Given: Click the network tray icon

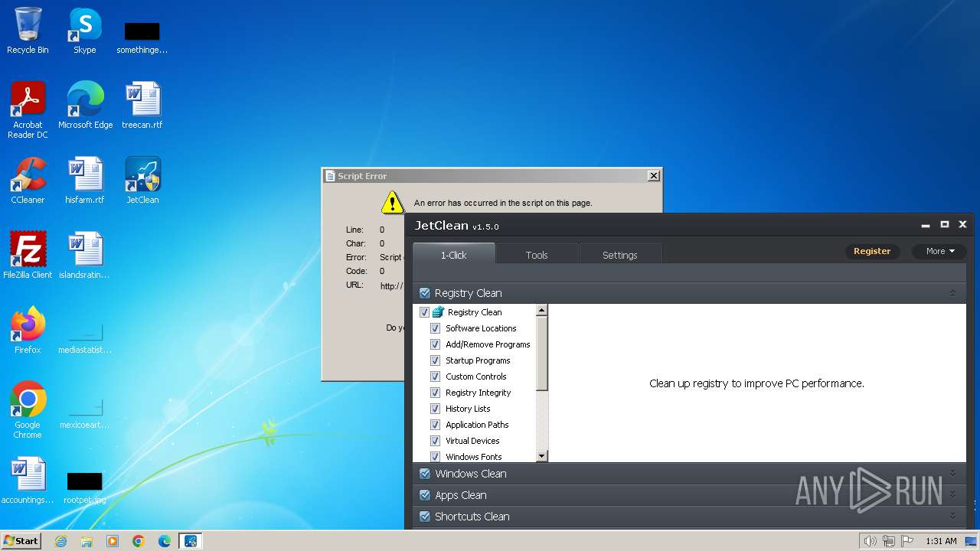Looking at the screenshot, I should 889,541.
